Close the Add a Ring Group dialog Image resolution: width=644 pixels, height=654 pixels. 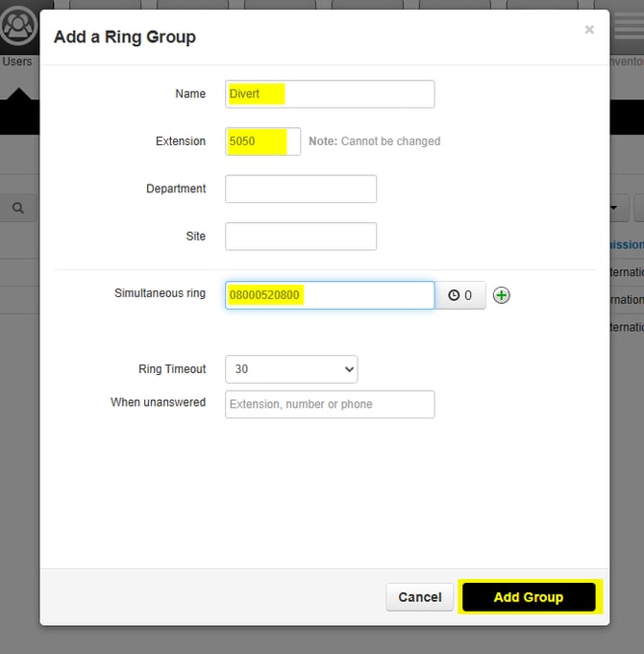point(589,30)
